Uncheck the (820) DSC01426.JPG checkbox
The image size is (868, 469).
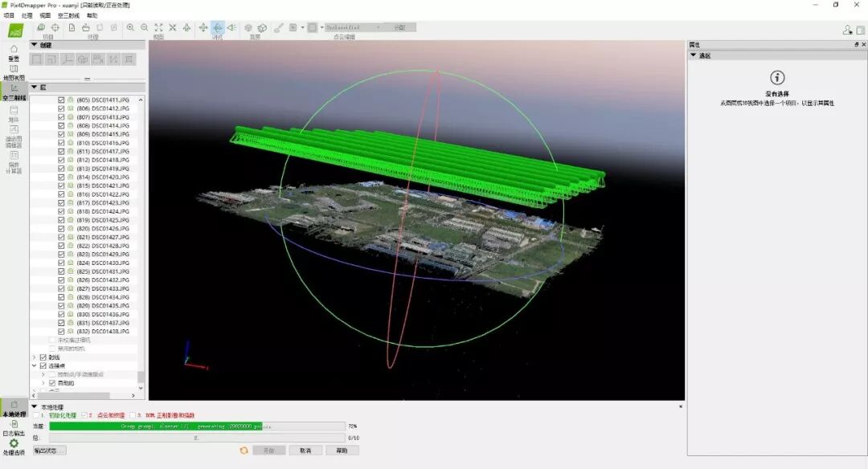(61, 228)
